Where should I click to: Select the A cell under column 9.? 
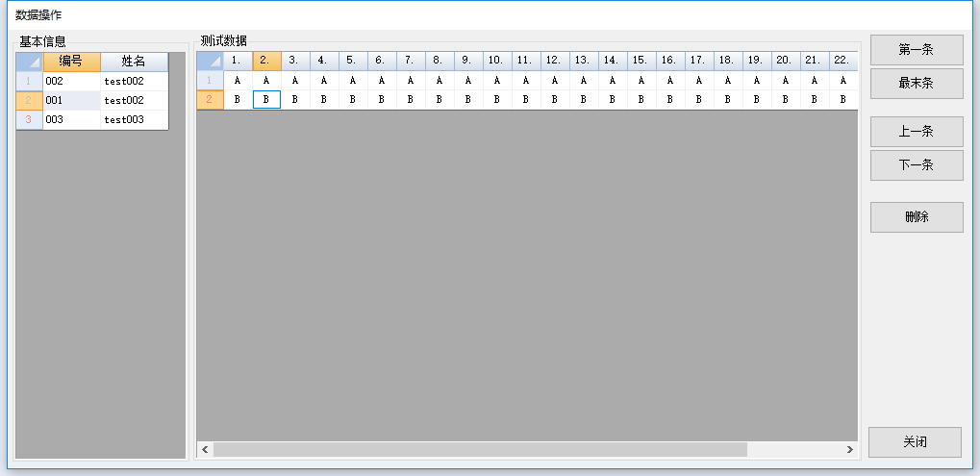point(468,81)
